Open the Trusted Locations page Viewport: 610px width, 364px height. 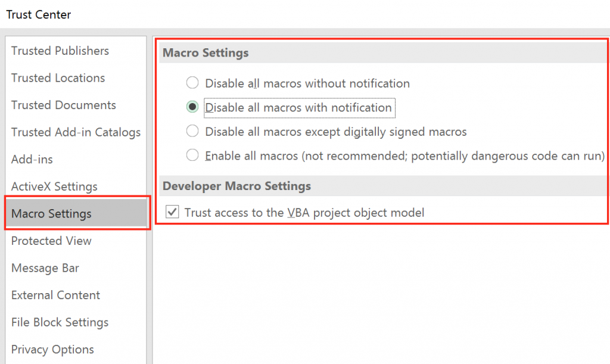pos(58,78)
